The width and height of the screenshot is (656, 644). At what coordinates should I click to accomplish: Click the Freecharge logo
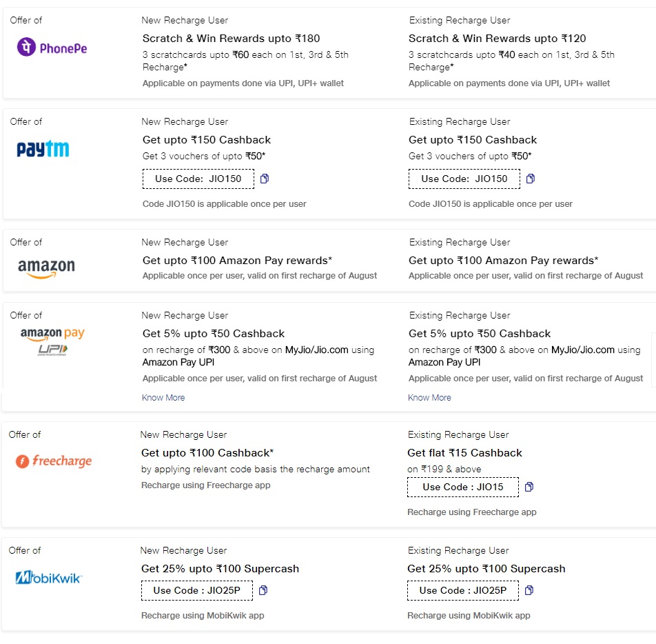(54, 461)
